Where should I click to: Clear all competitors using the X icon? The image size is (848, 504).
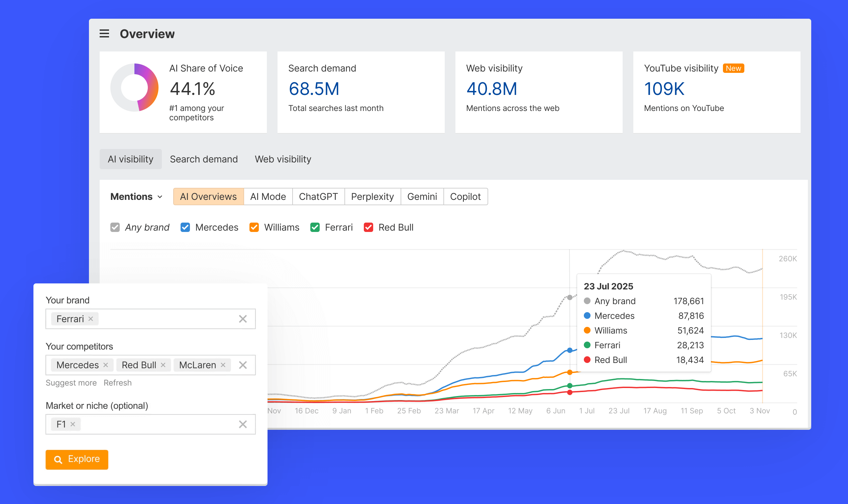[243, 365]
